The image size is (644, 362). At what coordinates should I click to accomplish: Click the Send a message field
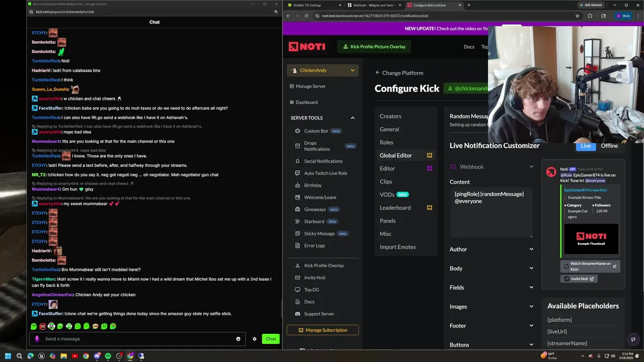tap(137, 339)
